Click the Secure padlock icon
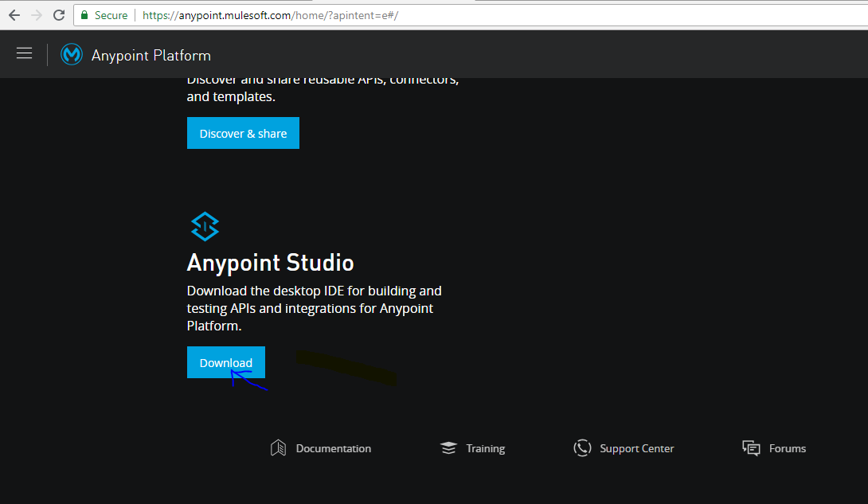The width and height of the screenshot is (868, 504). coord(83,14)
